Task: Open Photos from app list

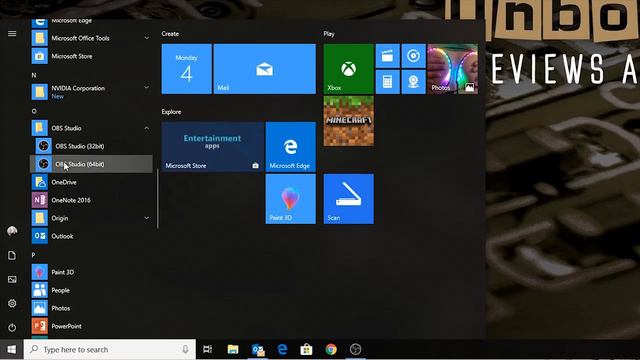Action: [91, 308]
